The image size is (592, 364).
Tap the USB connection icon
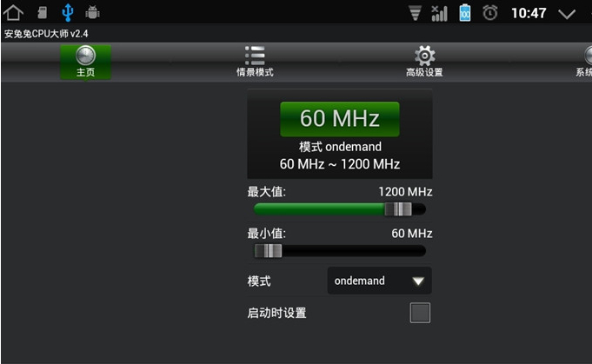point(68,12)
